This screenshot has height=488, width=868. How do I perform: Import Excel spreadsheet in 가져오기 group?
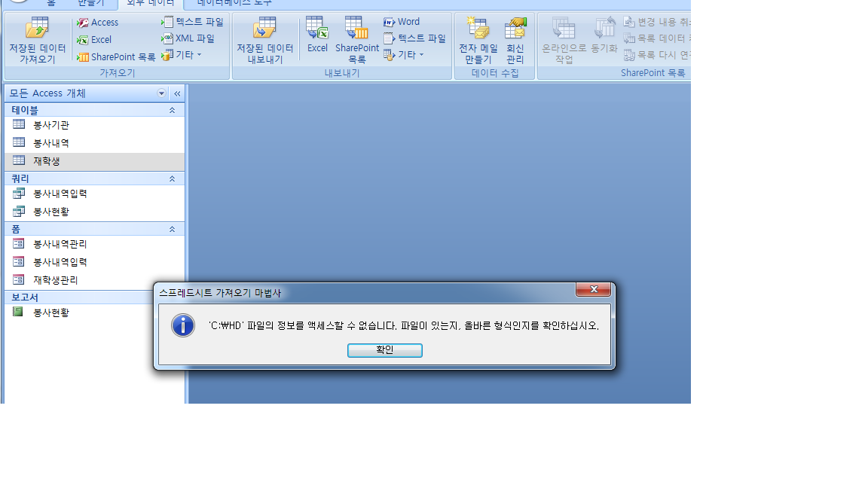tap(94, 40)
